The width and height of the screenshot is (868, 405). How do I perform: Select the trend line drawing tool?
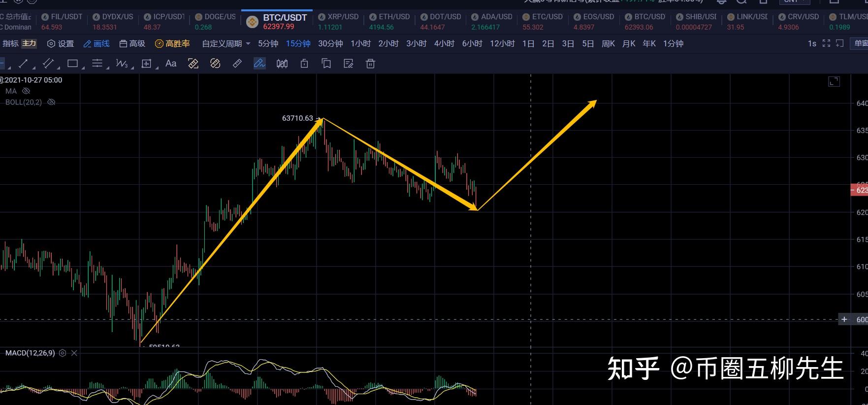[23, 64]
